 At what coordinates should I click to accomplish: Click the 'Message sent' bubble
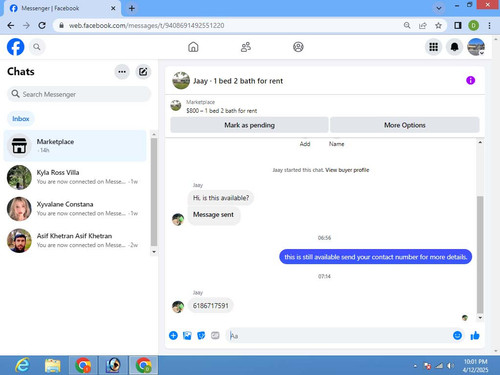coord(213,215)
